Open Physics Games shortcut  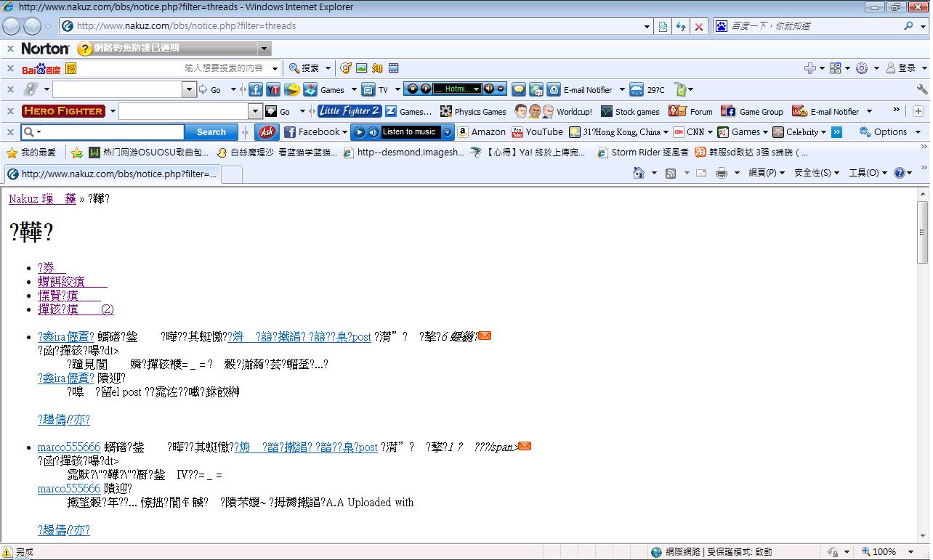click(x=473, y=112)
